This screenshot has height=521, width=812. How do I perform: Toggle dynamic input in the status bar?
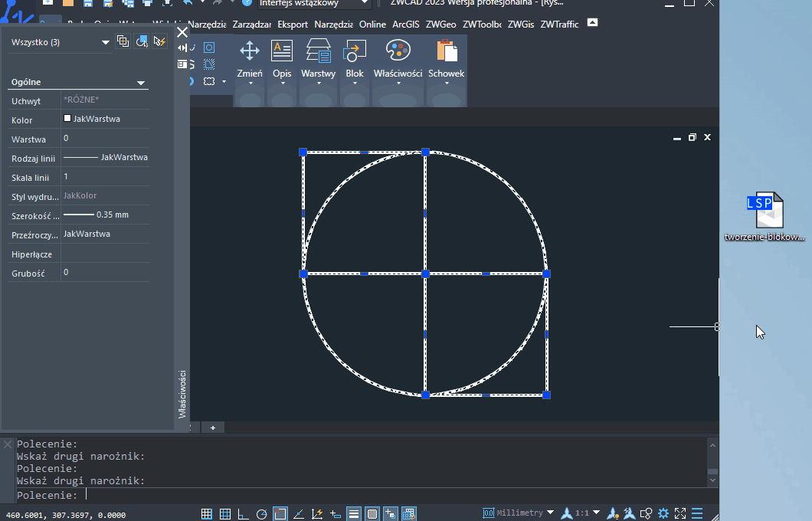335,514
